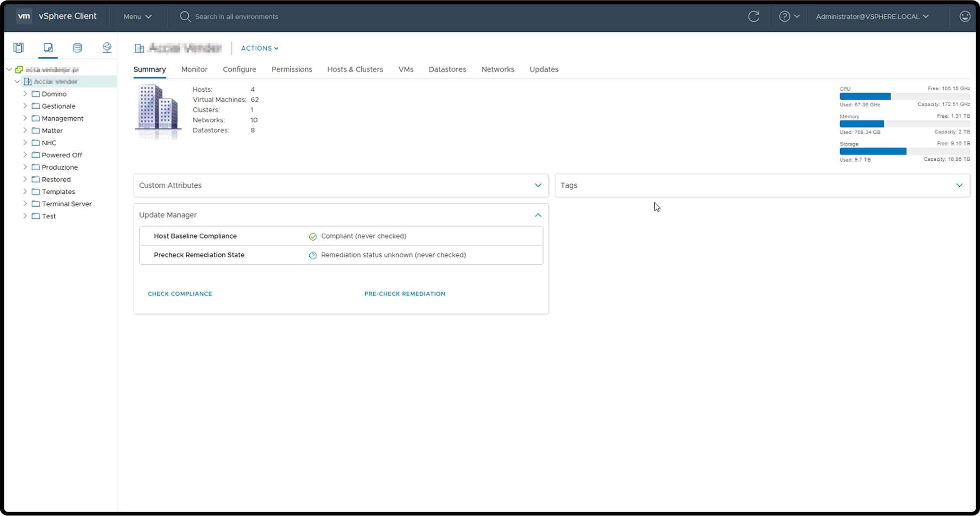Expand the Tags panel chevron
The height and width of the screenshot is (516, 980).
click(x=959, y=185)
